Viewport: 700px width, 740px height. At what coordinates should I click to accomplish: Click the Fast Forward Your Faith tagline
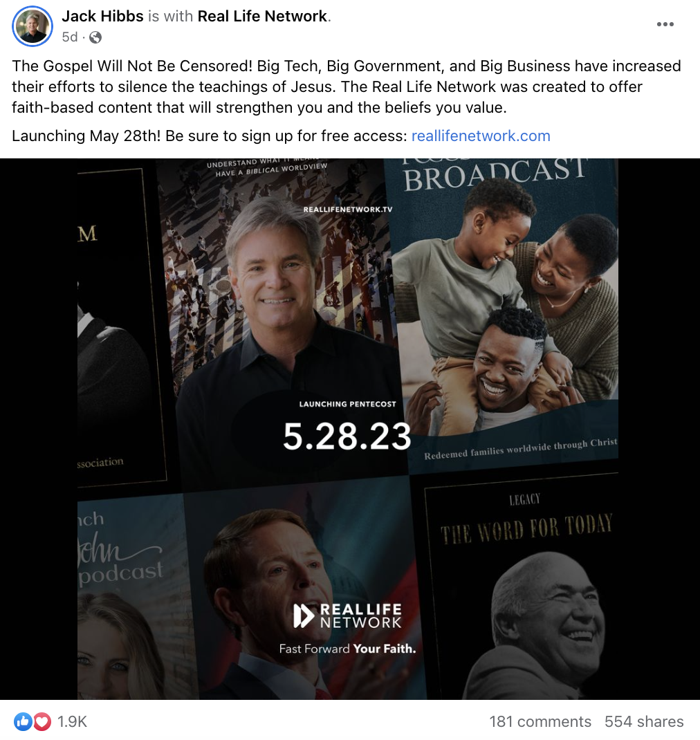(347, 649)
